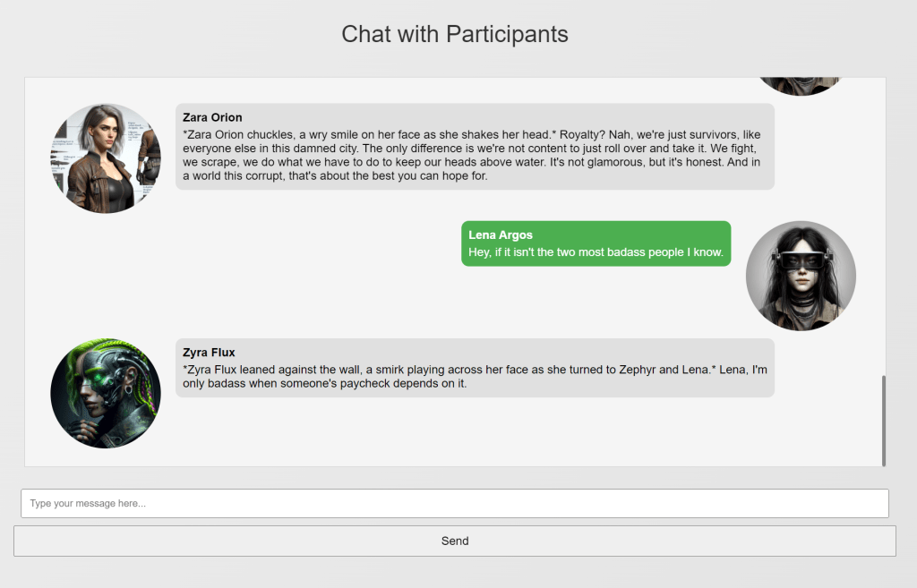Click Zara Orion's profile avatar
The width and height of the screenshot is (917, 588).
[x=106, y=158]
